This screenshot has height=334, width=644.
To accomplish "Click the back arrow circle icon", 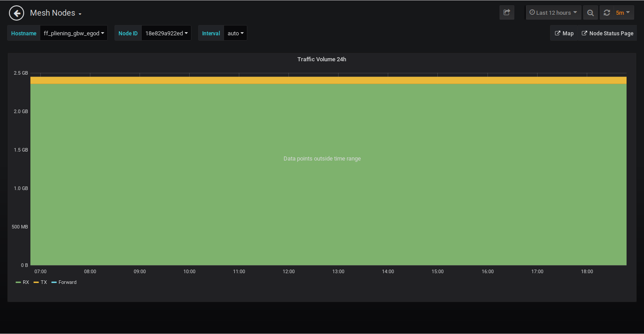I will coord(17,13).
